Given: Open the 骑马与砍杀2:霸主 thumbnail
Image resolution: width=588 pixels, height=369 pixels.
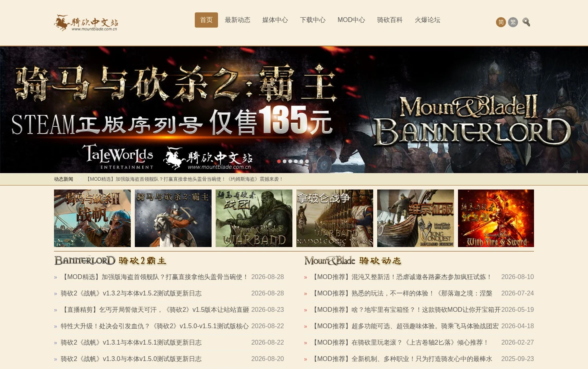Looking at the screenshot, I should (173, 218).
